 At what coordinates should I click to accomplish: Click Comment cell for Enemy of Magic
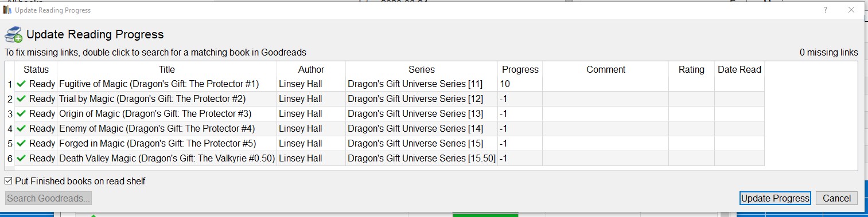pyautogui.click(x=606, y=129)
